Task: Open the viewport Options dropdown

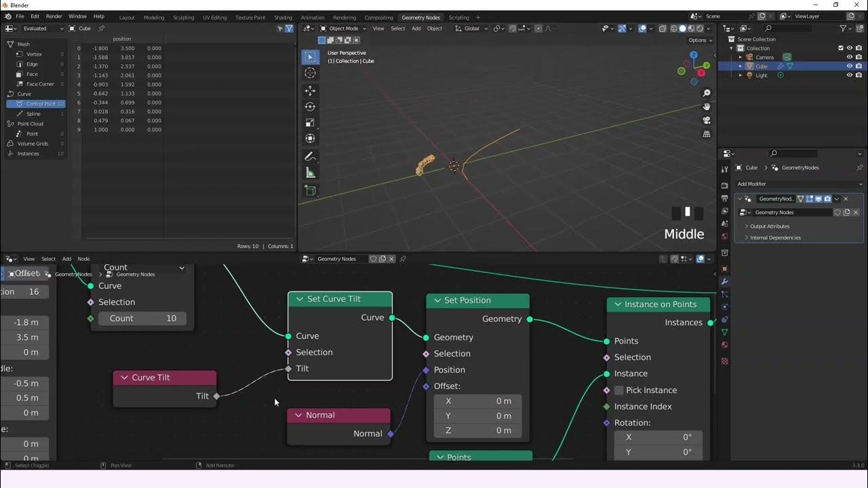Action: [700, 40]
